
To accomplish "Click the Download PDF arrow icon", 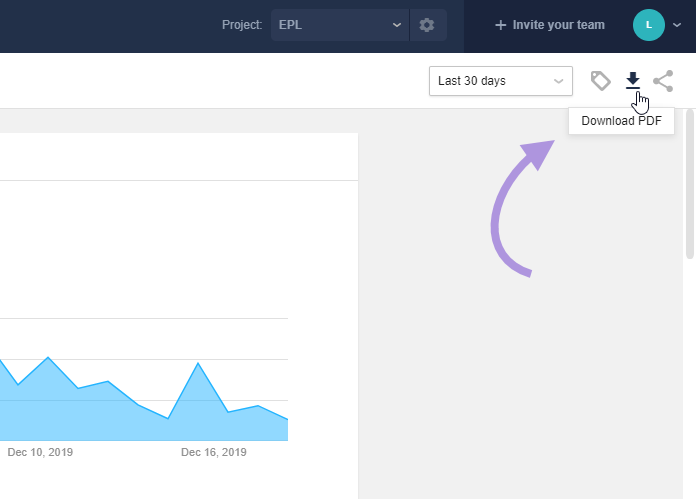I will 633,80.
